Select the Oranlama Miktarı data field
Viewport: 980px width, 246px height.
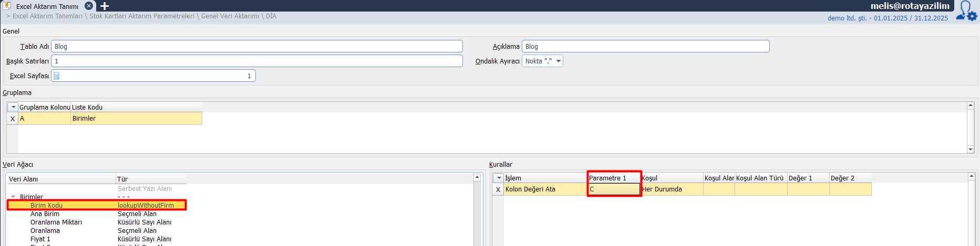56,222
